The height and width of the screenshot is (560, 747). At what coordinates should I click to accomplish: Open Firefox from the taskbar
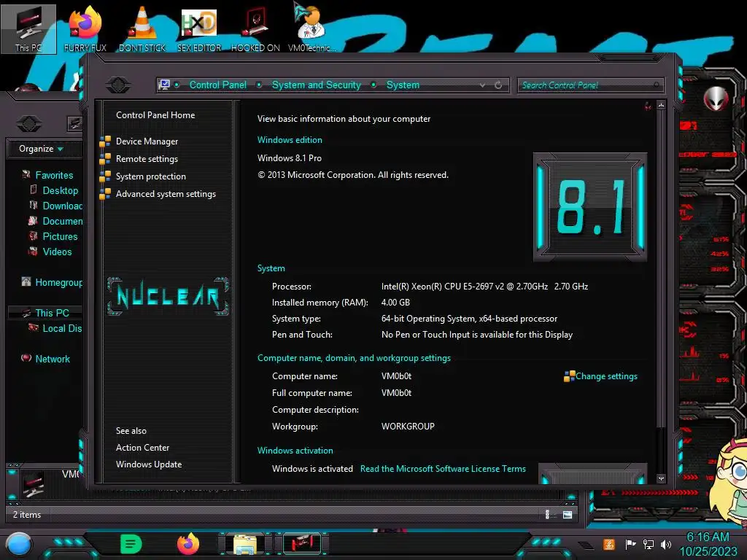coord(188,544)
